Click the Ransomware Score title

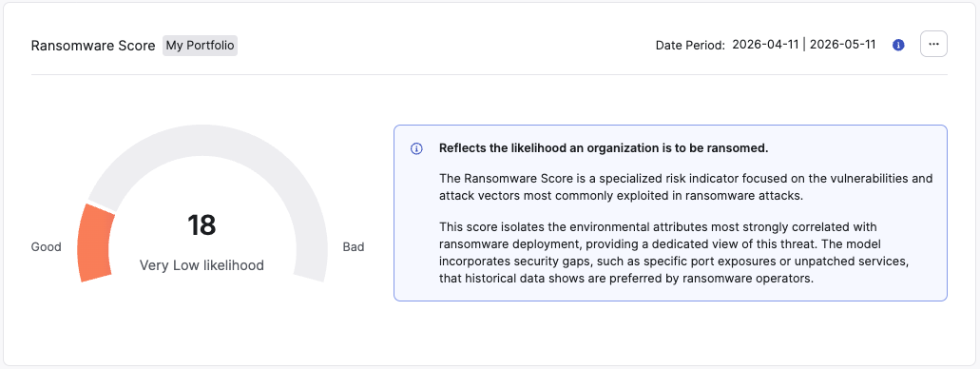tap(93, 46)
